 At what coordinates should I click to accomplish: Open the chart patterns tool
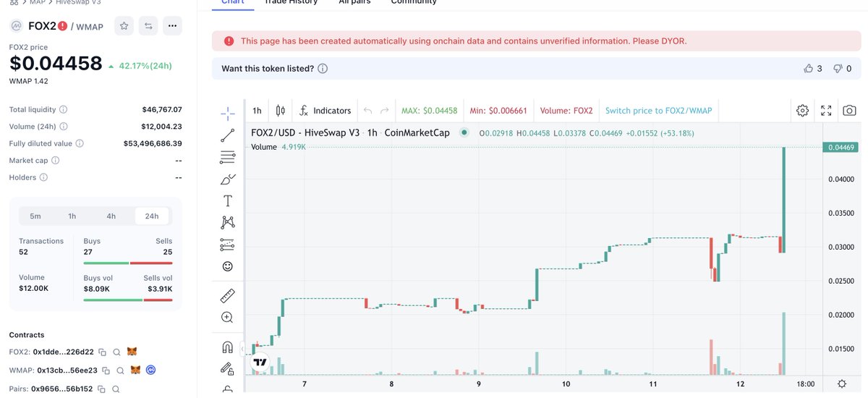227,222
